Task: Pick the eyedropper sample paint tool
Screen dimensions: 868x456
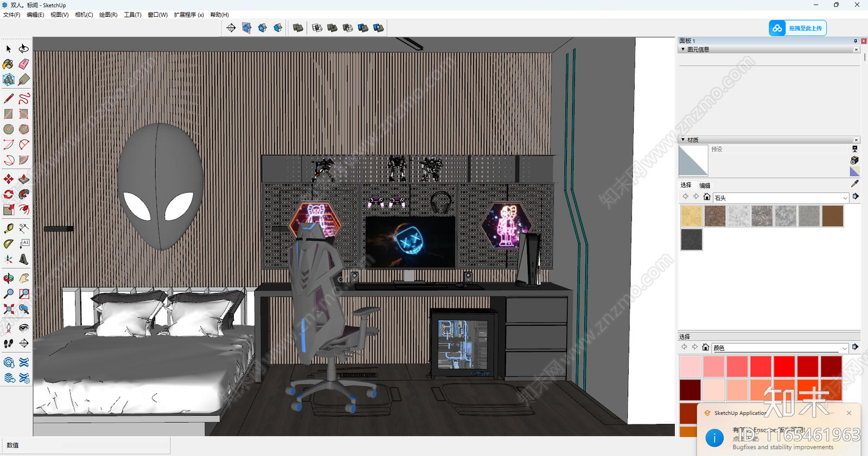Action: (x=855, y=184)
